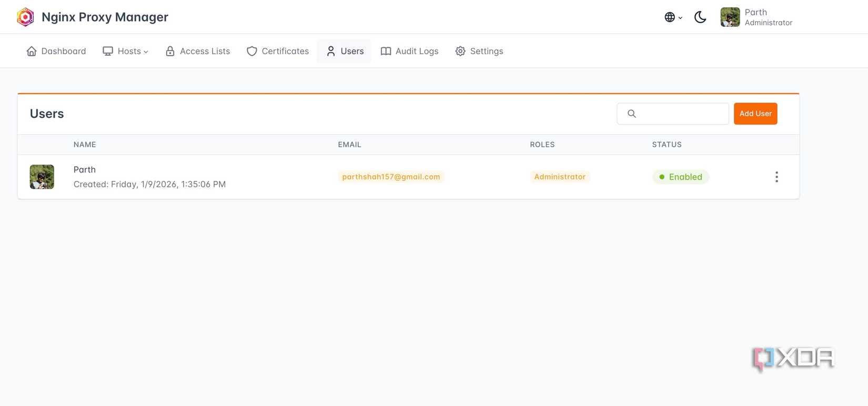The image size is (868, 406).
Task: Click the Parth user row avatar
Action: coord(42,177)
